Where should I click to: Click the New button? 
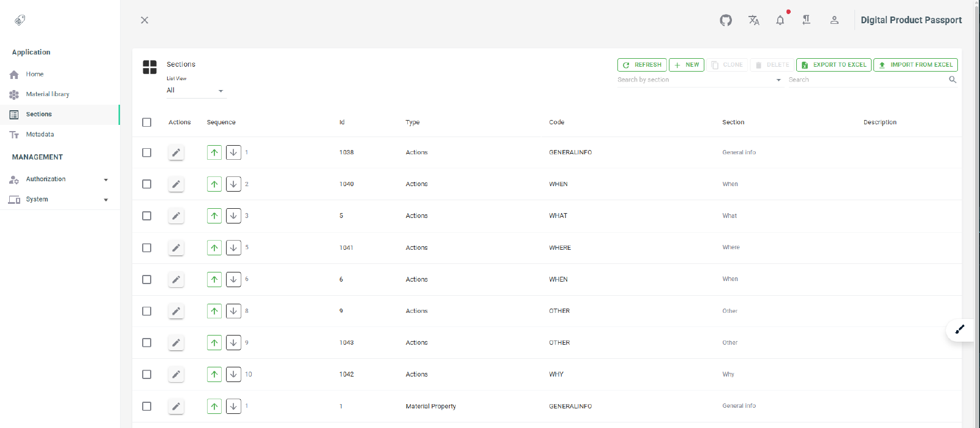[686, 65]
